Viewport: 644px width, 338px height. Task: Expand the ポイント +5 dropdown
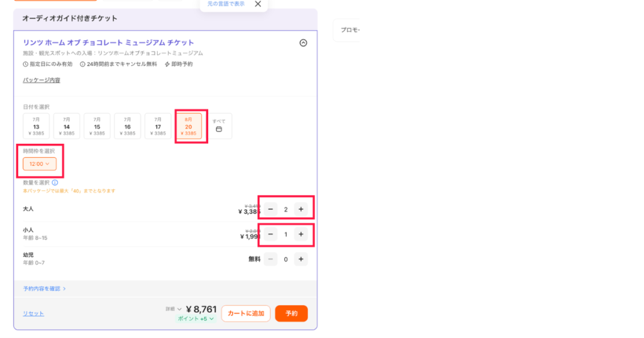point(196,319)
